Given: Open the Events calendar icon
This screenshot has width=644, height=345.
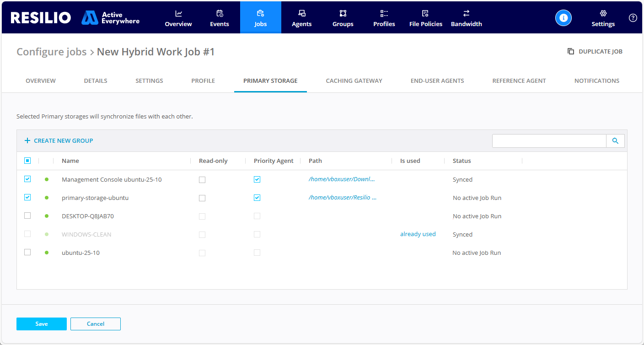Looking at the screenshot, I should click(220, 13).
